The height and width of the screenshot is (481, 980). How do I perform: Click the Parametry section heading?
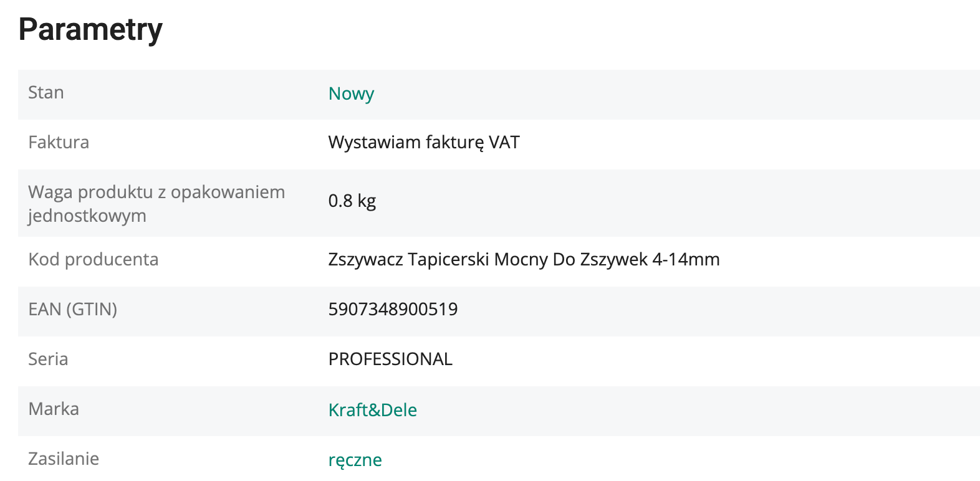[90, 30]
